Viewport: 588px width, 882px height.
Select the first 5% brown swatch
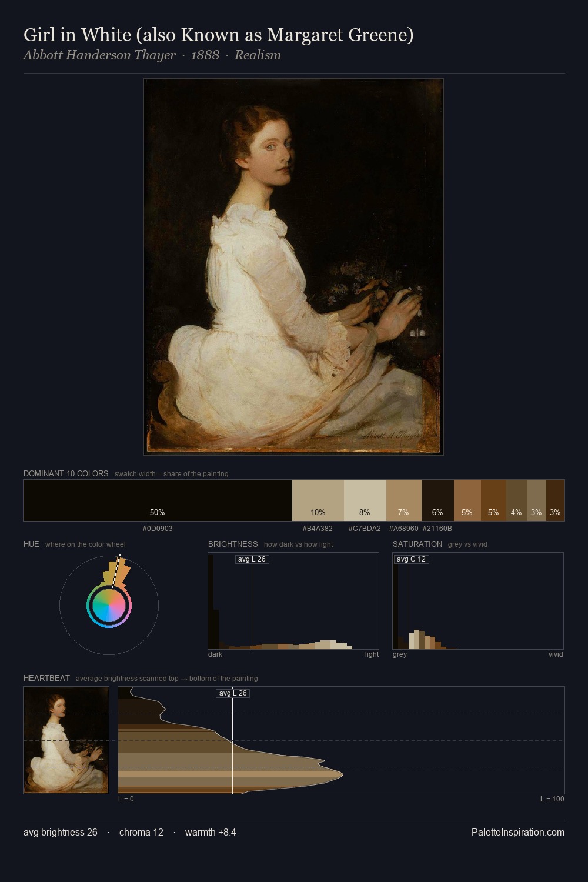tap(467, 500)
